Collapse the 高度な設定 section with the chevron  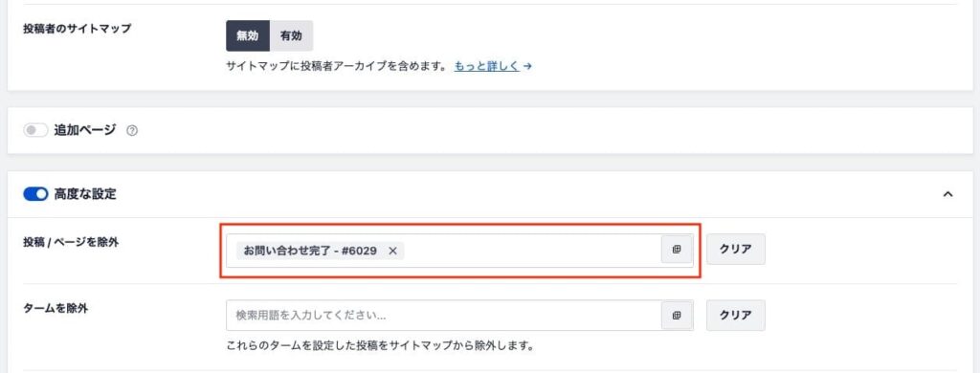point(947,194)
